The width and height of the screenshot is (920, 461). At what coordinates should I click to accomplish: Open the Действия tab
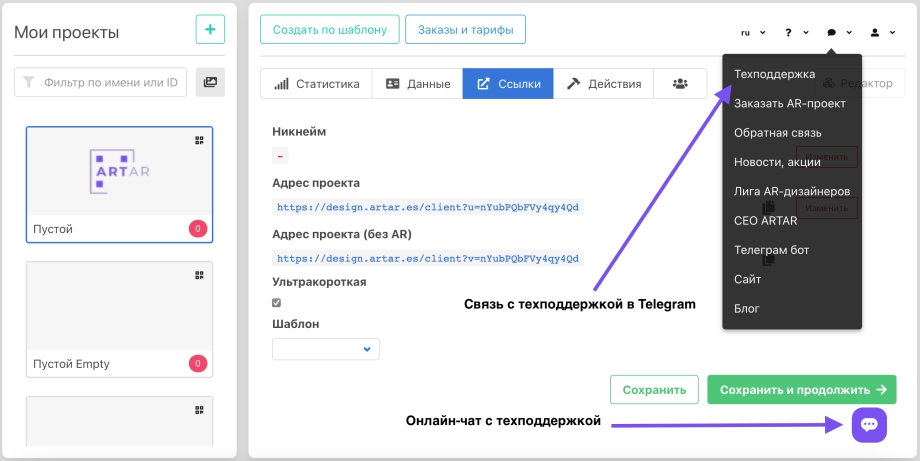604,84
